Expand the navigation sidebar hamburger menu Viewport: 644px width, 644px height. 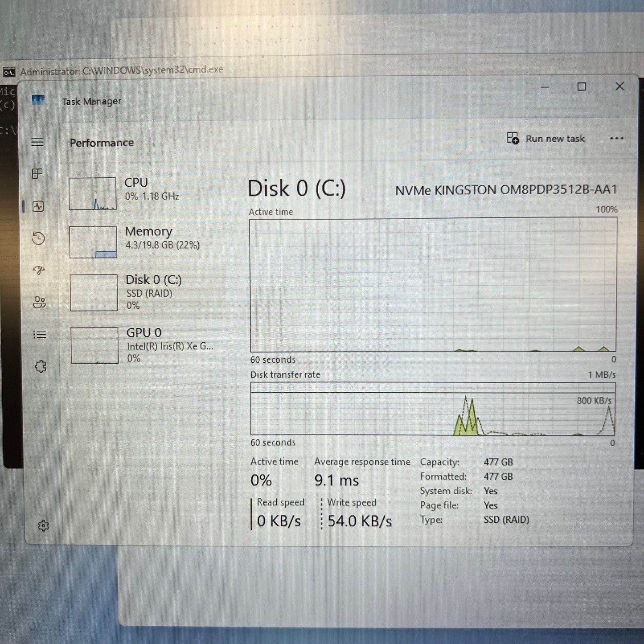(x=37, y=141)
